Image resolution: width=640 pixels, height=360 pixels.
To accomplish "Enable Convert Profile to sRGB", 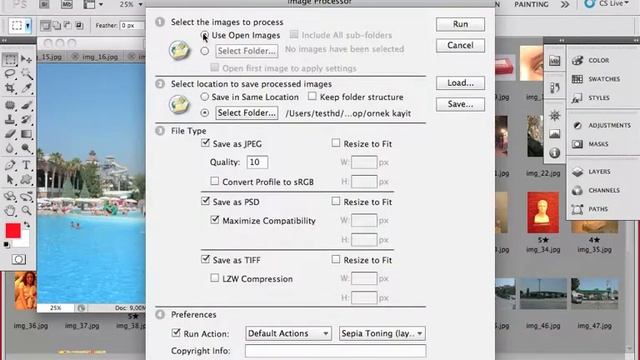I will [215, 181].
